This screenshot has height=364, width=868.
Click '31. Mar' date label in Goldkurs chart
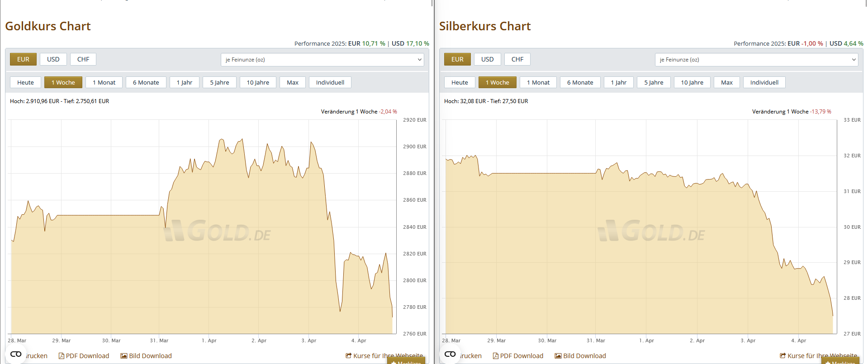[159, 340]
